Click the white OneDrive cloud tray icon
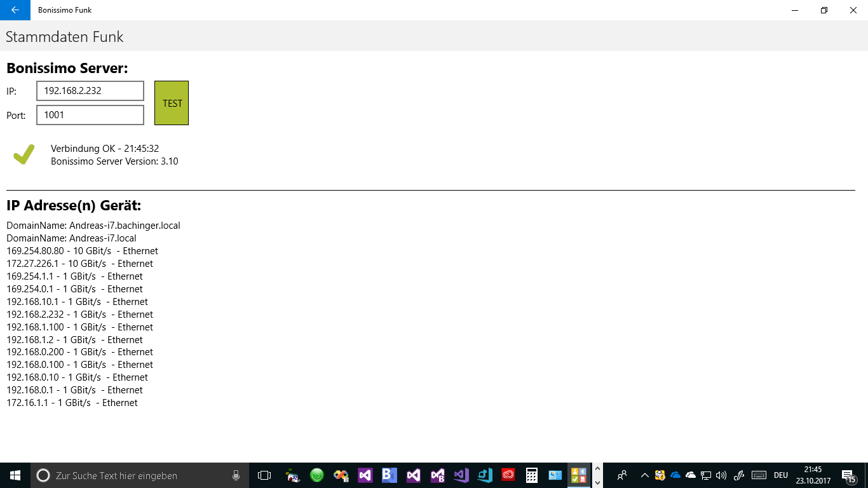The image size is (868, 488). [x=691, y=475]
